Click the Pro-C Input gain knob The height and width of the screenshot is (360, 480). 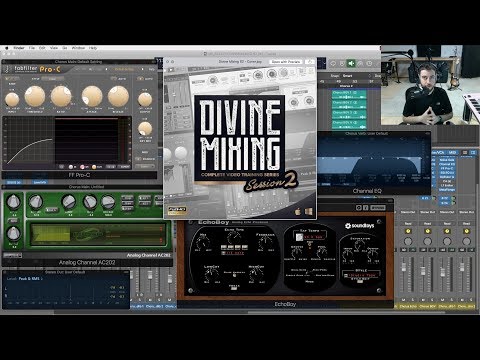pyautogui.click(x=12, y=100)
